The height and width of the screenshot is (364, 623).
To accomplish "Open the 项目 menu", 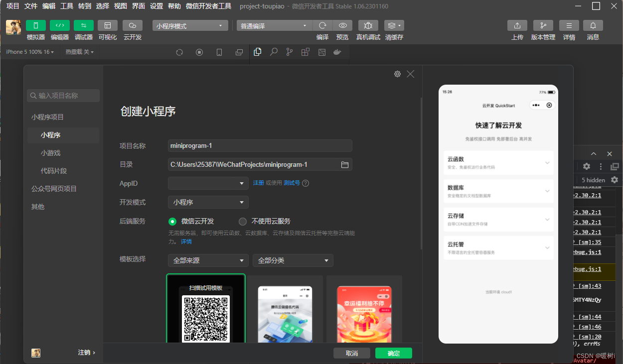I will 13,6.
